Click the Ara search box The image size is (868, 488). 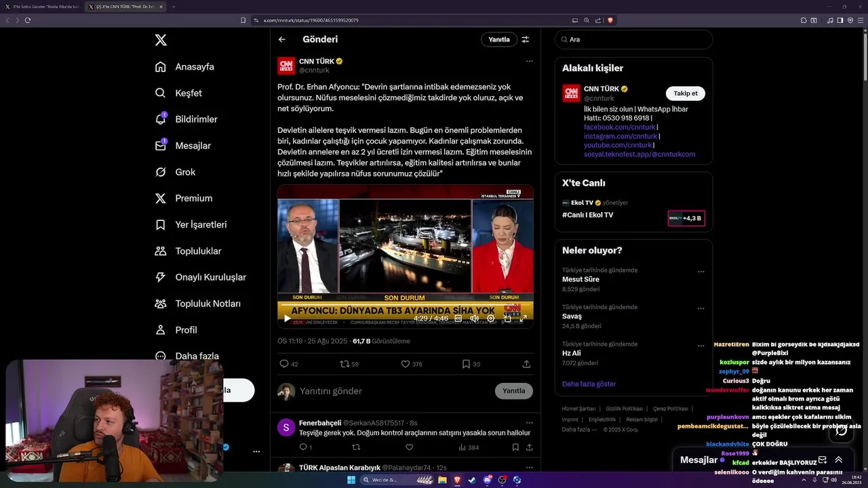[633, 39]
